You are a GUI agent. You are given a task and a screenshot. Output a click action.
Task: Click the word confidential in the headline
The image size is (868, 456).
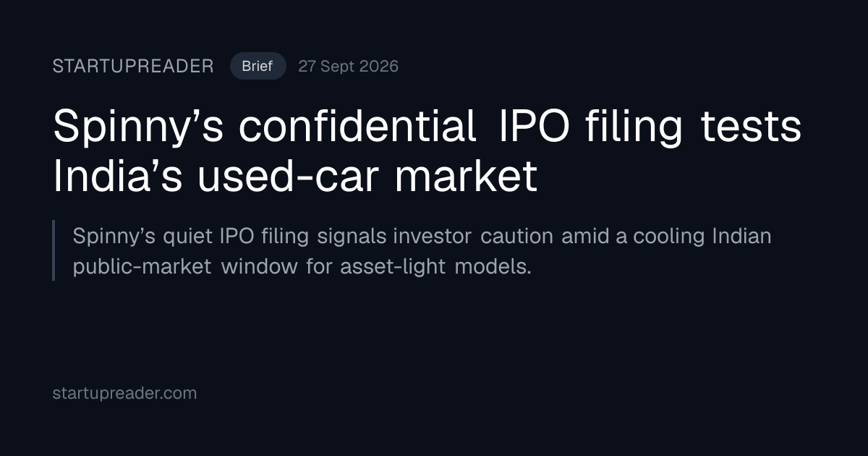pos(357,125)
